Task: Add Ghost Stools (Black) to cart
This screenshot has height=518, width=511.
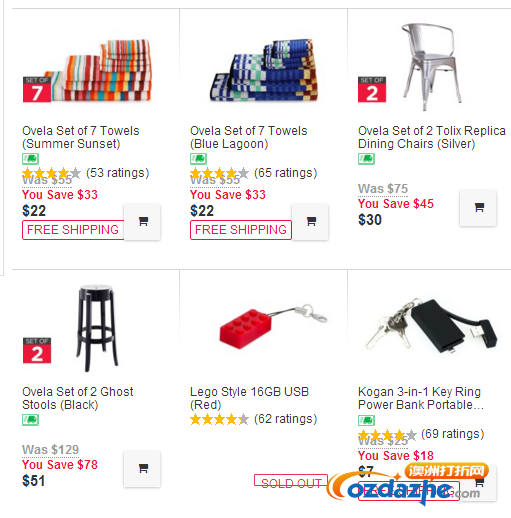Action: [x=142, y=469]
